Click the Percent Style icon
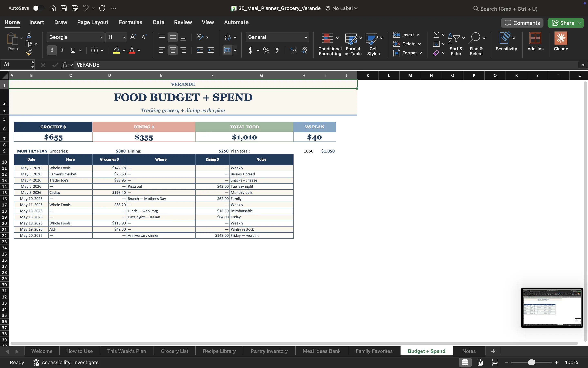The image size is (588, 368). (x=266, y=50)
